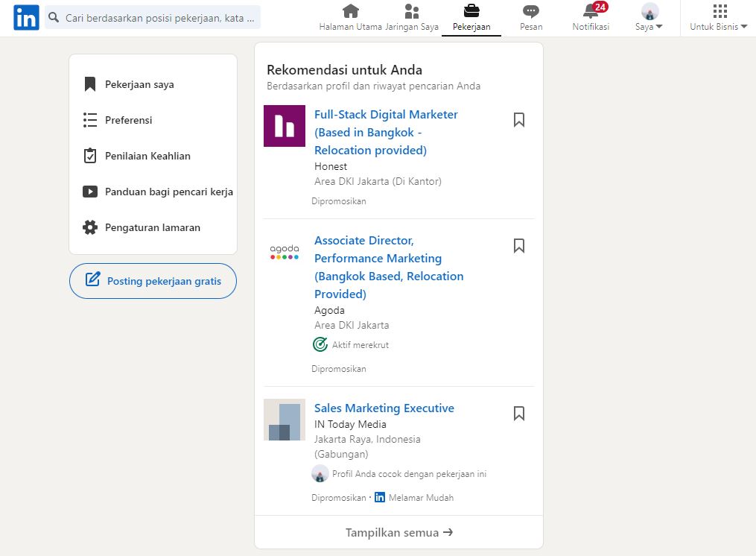Click the pencil icon on Posting pekerjaan

(x=92, y=279)
